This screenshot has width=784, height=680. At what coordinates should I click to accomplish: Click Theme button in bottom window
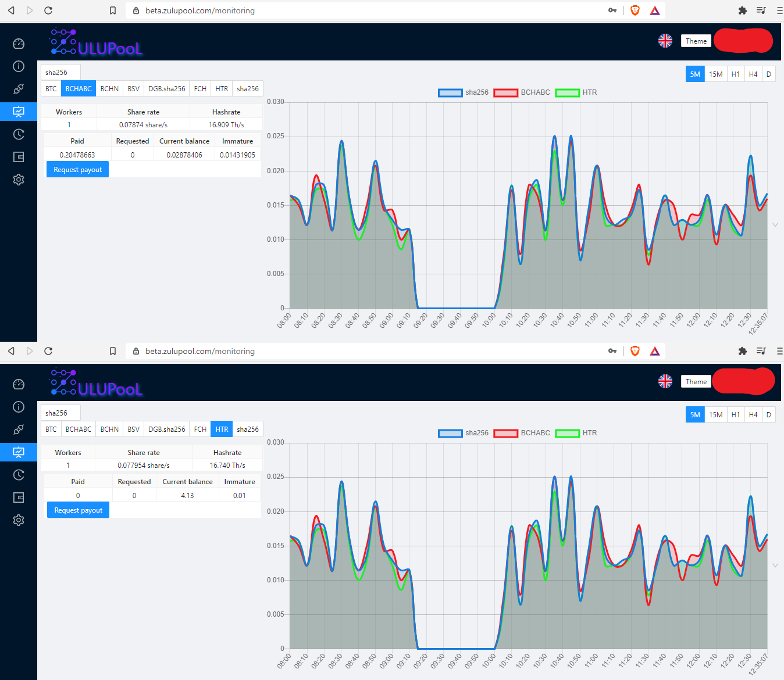click(696, 381)
